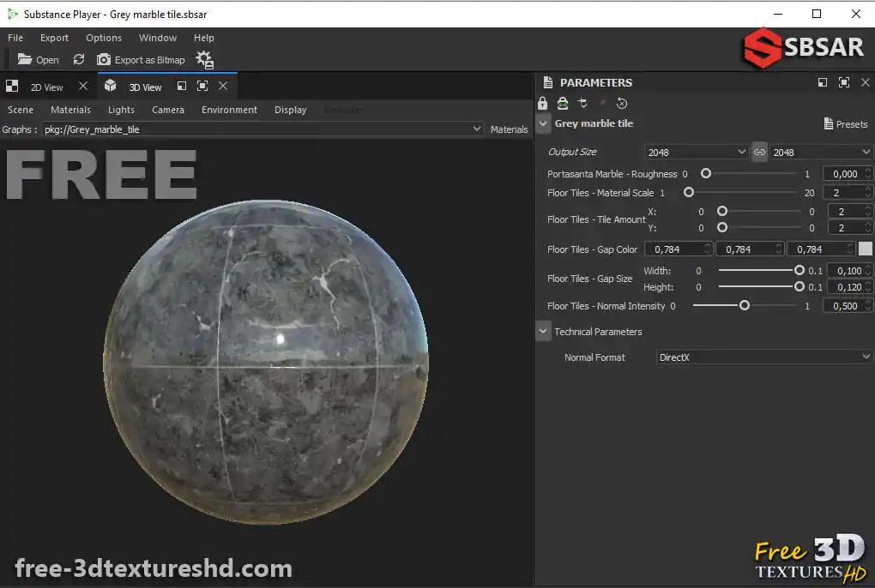Undock the 3D View with its float icon
This screenshot has height=588, width=875.
[181, 86]
